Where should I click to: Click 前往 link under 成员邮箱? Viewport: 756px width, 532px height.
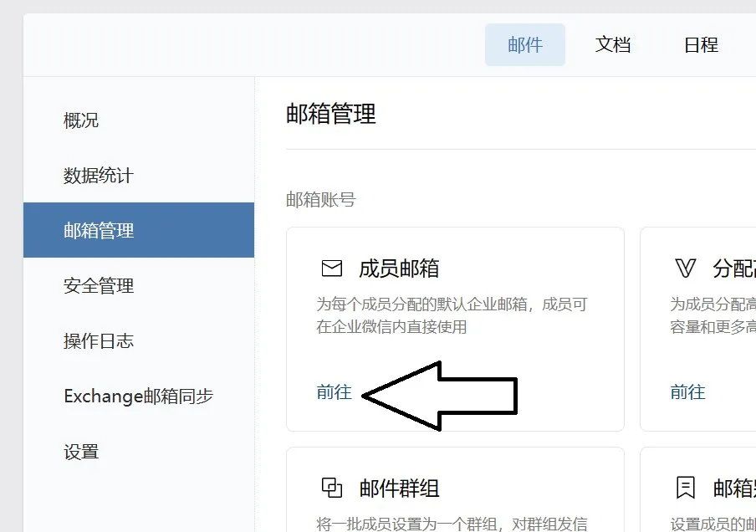pos(335,392)
